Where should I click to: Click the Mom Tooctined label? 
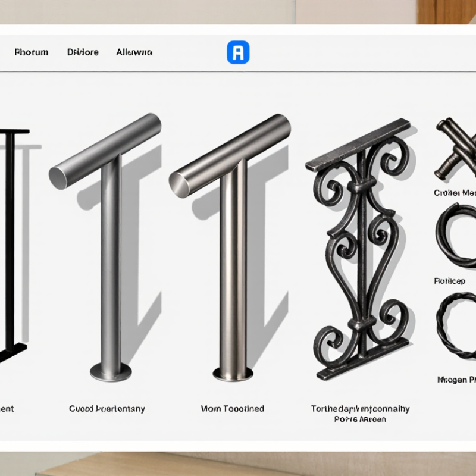click(233, 409)
